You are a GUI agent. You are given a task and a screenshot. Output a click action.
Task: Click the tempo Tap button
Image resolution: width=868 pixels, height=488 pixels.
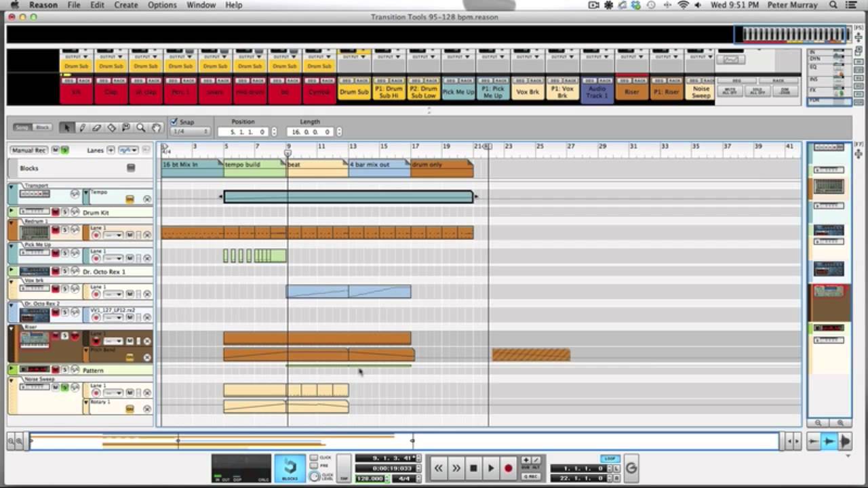pyautogui.click(x=344, y=468)
